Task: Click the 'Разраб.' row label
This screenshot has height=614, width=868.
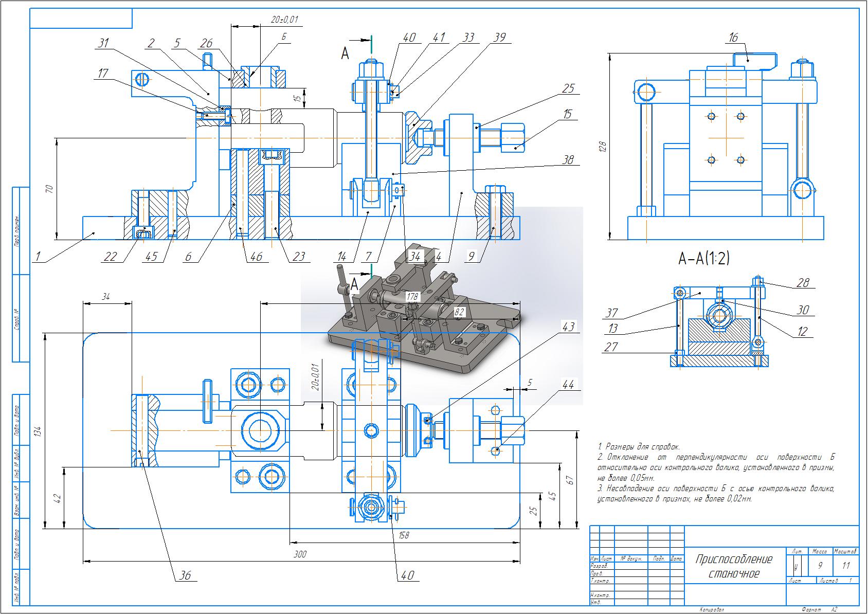Action: [x=600, y=565]
